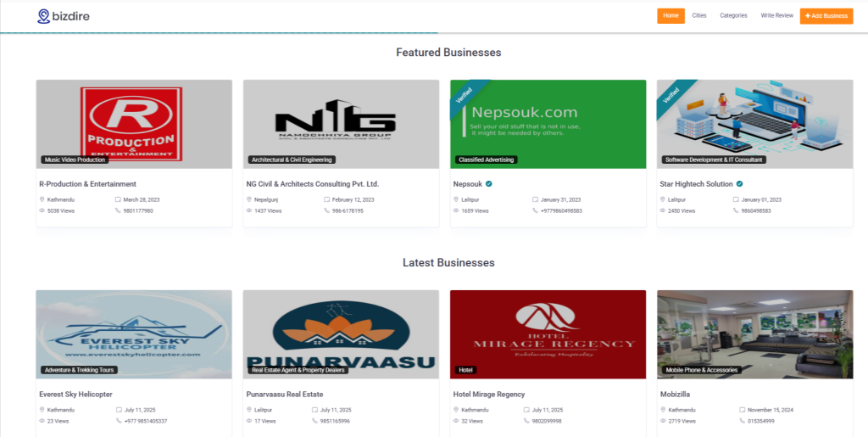Click eye icon beside 23 Views

click(x=42, y=422)
